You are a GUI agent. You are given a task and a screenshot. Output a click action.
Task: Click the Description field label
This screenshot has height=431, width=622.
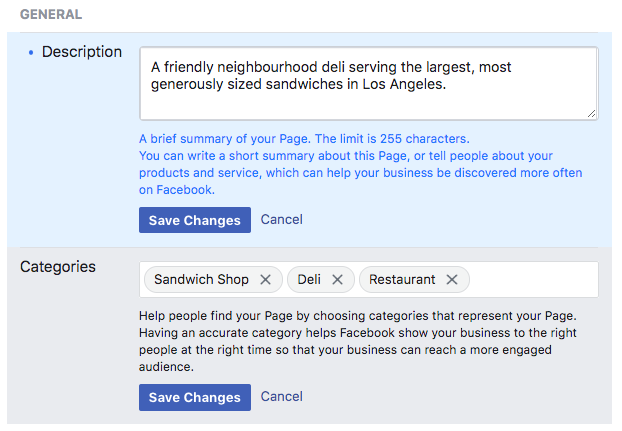(81, 52)
